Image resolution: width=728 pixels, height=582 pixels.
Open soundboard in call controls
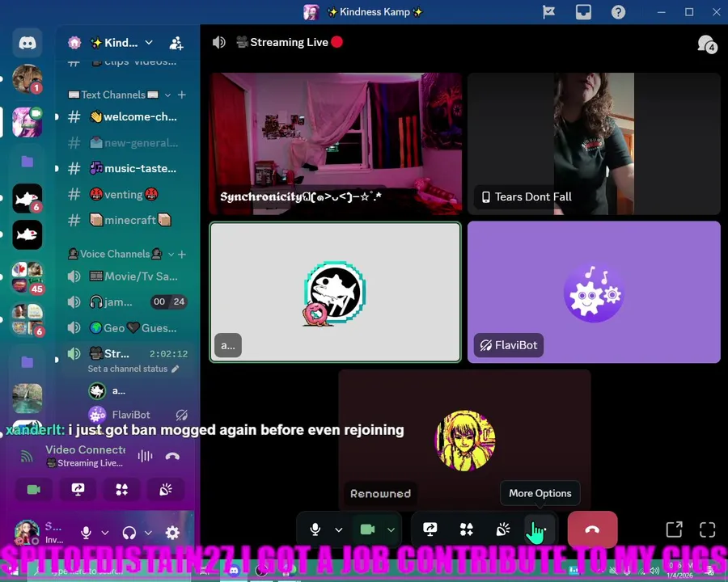503,529
